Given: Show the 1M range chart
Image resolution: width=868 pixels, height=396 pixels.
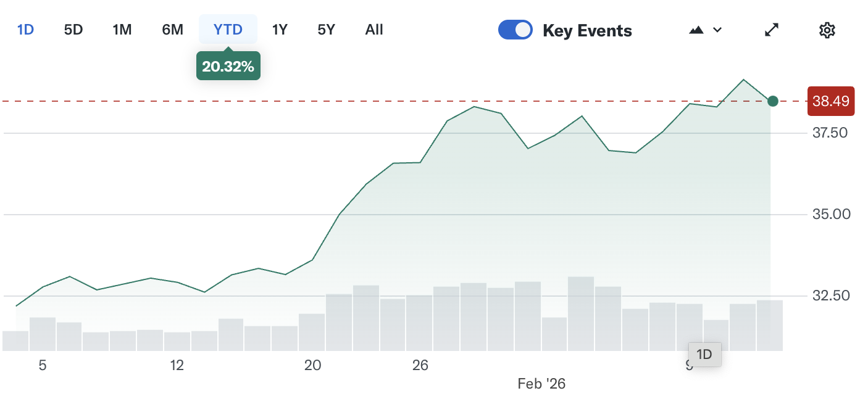Looking at the screenshot, I should pyautogui.click(x=122, y=30).
